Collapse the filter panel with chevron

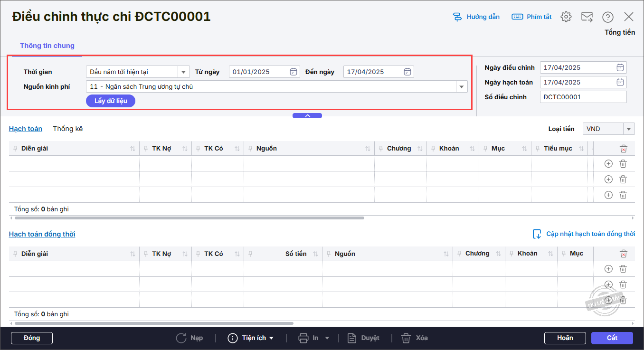[307, 115]
